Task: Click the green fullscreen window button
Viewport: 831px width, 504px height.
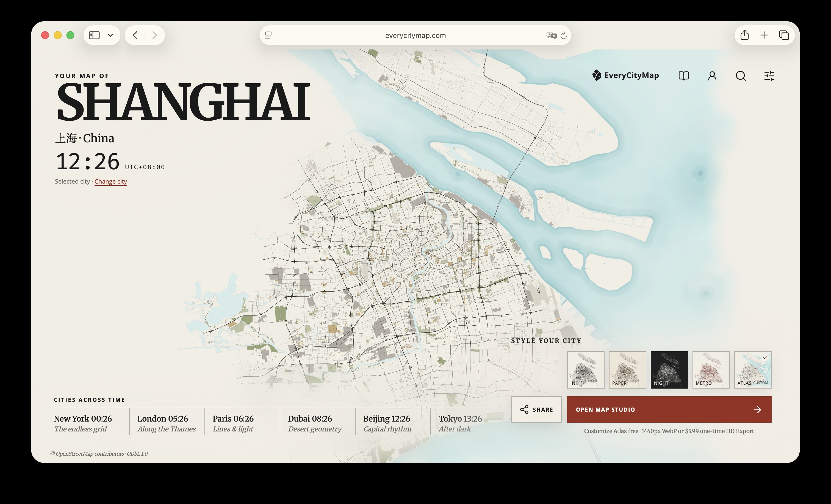Action: (70, 35)
